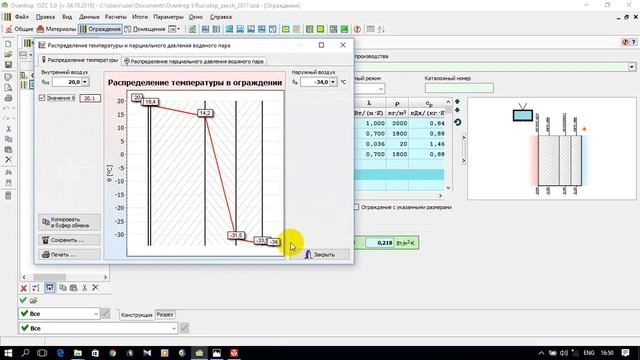Open the long green field dropdown arrow

point(632,67)
